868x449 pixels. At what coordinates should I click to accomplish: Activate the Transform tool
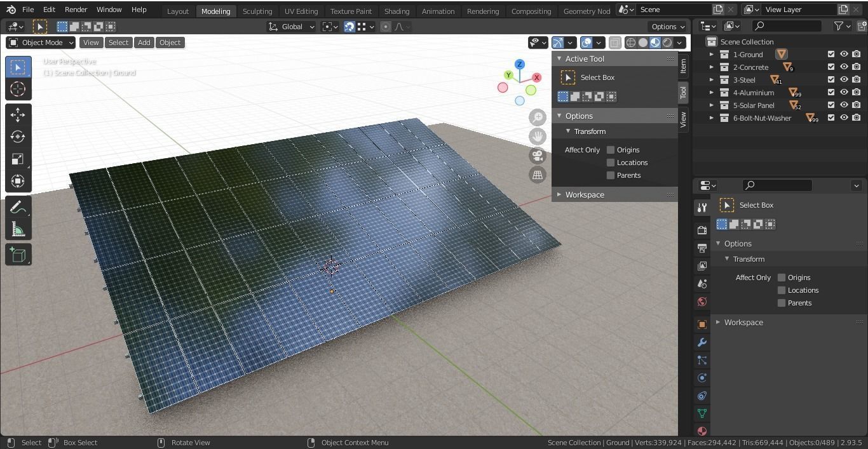coord(18,181)
